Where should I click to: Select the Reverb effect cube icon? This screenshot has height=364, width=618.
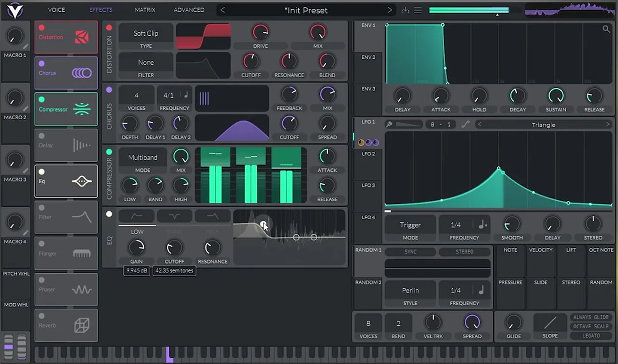(x=82, y=325)
